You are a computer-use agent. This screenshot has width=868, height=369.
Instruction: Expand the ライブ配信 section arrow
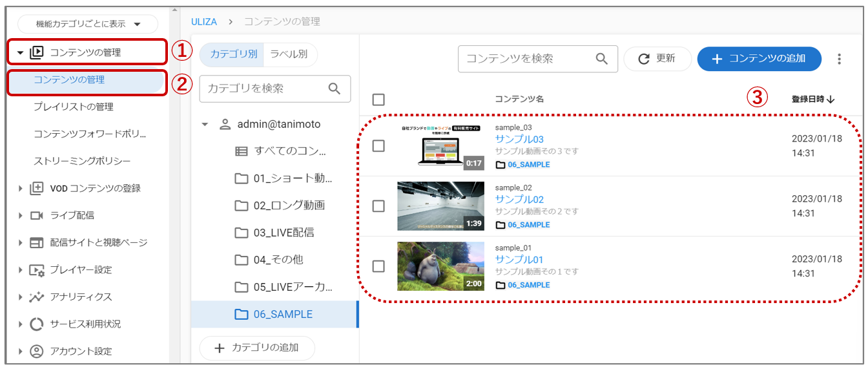21,216
